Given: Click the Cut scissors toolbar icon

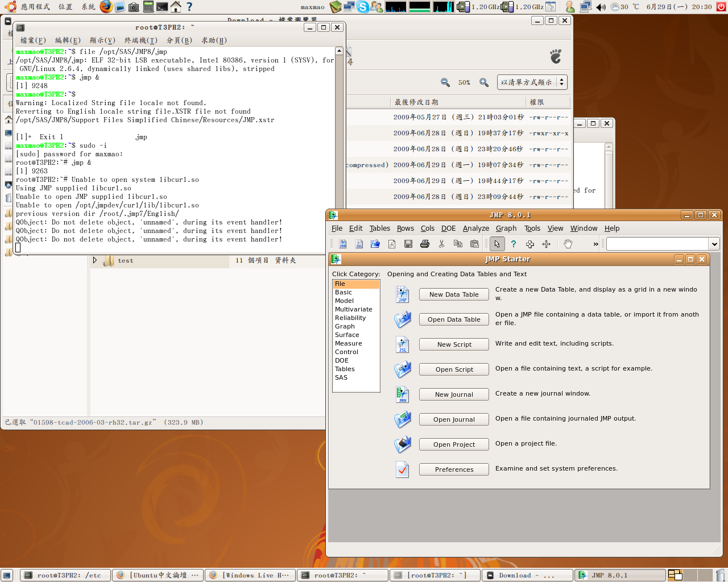Looking at the screenshot, I should [x=441, y=244].
